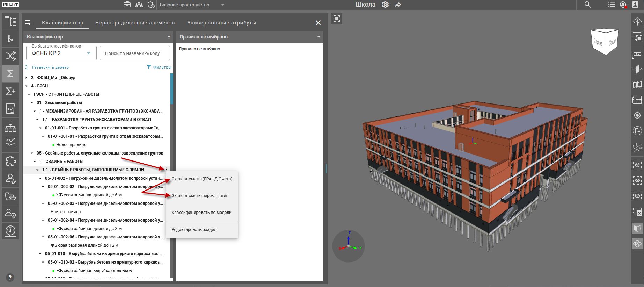Image resolution: width=644 pixels, height=287 pixels.
Task: Click the view cube in the 3D viewport
Action: pyautogui.click(x=605, y=42)
